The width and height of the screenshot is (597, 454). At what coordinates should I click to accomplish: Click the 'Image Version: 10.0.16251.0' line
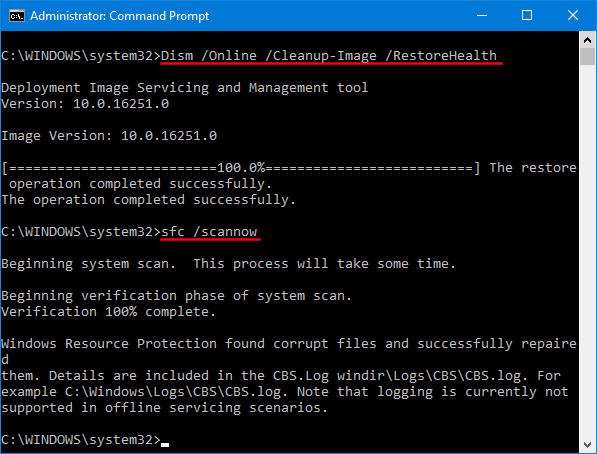coord(109,136)
